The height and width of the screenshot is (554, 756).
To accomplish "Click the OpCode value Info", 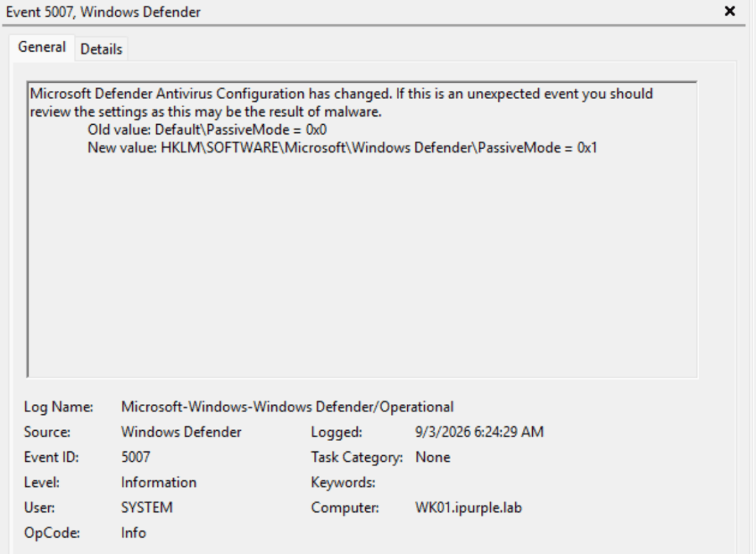I will [x=134, y=533].
